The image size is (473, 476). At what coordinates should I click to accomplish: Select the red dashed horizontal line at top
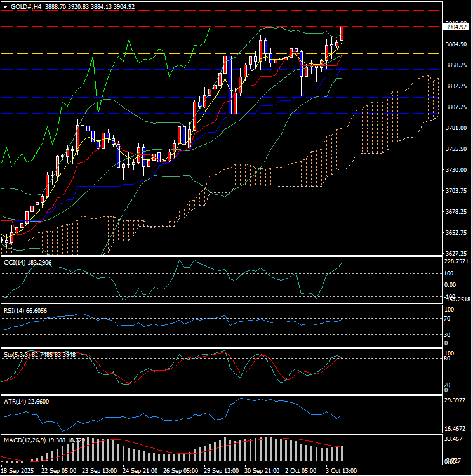coord(190,11)
